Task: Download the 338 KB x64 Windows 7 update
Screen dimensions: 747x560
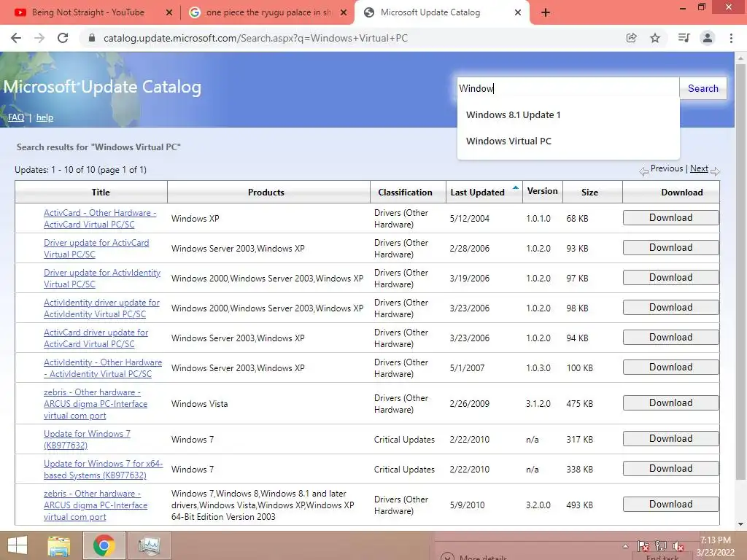Action: click(670, 469)
